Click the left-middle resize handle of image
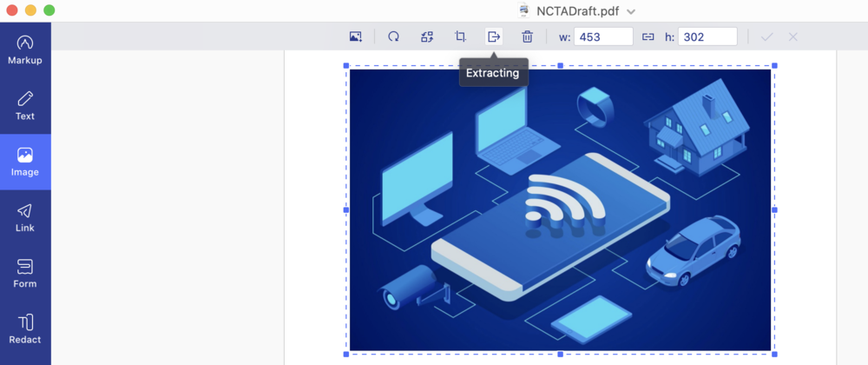This screenshot has width=868, height=365. (346, 210)
